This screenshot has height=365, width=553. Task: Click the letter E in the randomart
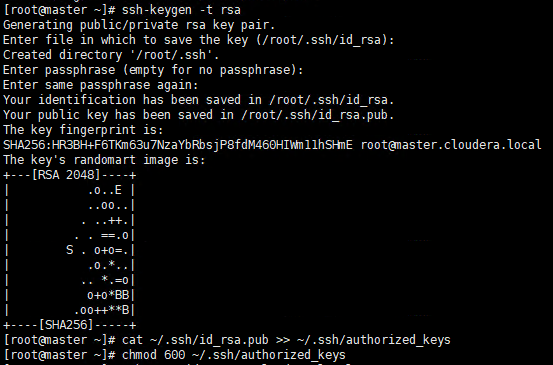click(x=118, y=190)
